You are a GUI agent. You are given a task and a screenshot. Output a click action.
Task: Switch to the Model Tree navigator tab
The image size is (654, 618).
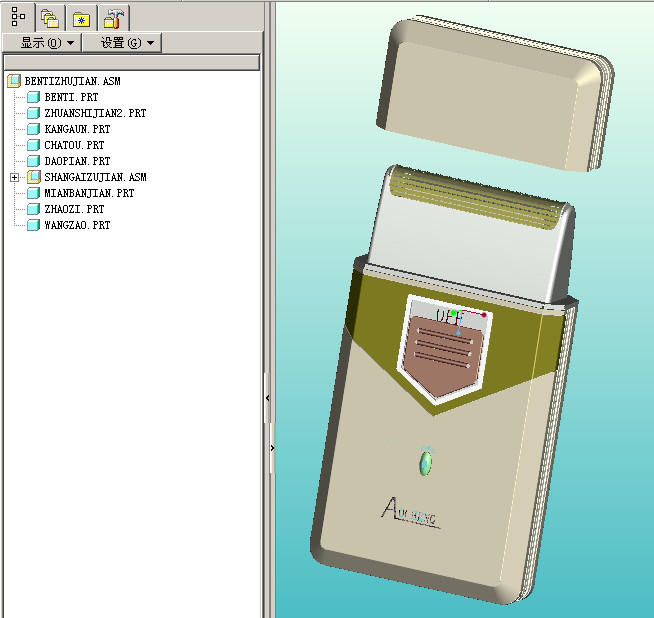18,17
